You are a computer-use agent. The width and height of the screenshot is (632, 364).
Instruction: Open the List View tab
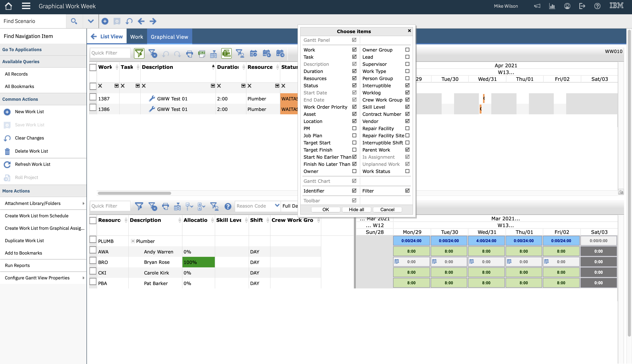point(111,37)
